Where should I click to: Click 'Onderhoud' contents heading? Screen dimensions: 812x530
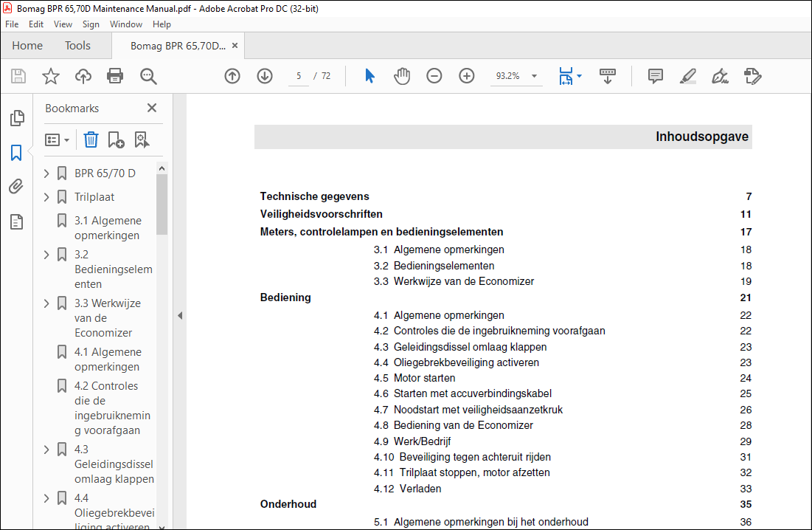tap(288, 504)
